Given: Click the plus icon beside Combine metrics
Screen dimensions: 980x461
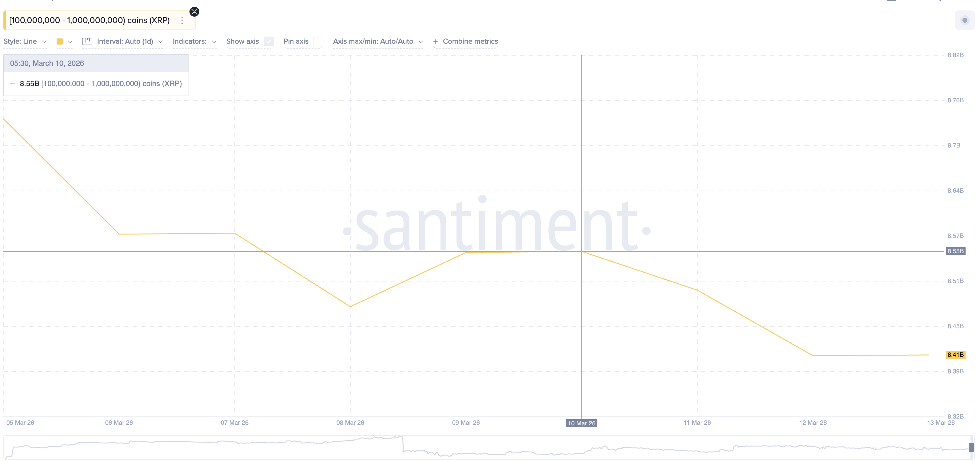Looking at the screenshot, I should click(x=435, y=41).
